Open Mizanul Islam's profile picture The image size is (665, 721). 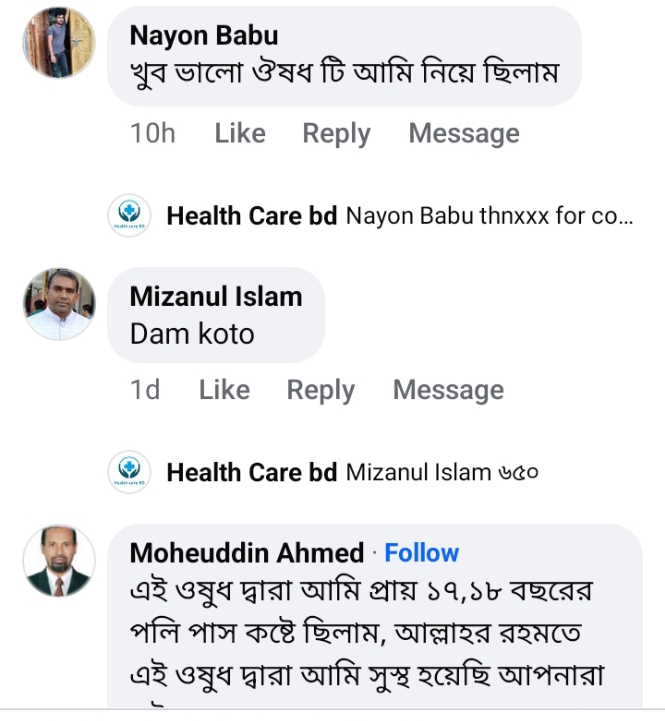(x=59, y=304)
